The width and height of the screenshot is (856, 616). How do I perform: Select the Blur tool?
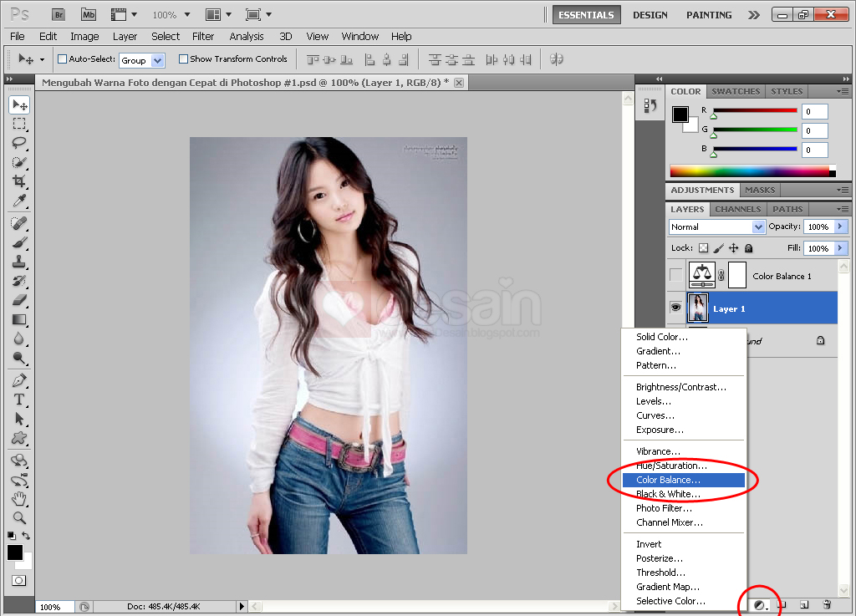[19, 339]
